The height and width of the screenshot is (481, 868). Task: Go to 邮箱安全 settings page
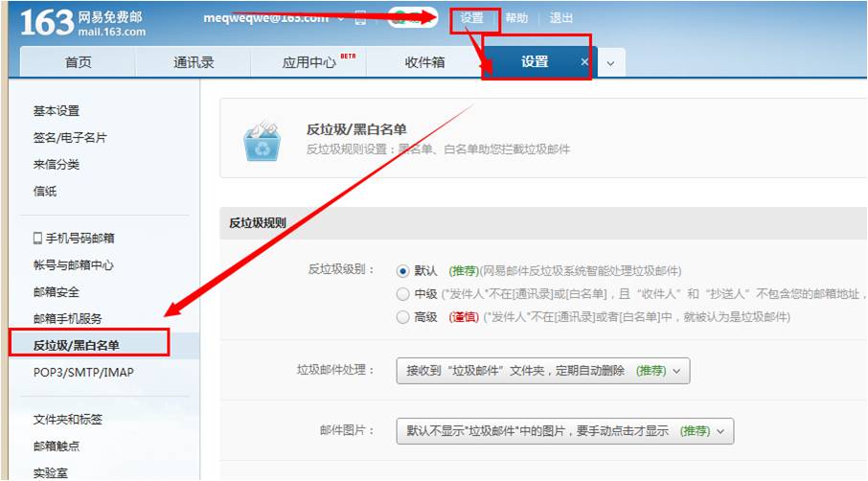pos(57,291)
